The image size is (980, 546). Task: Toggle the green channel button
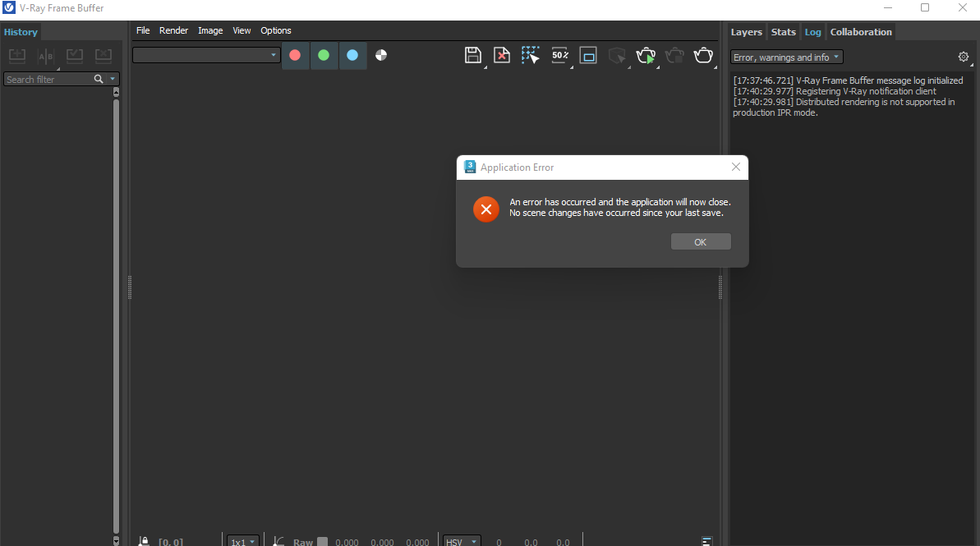coord(324,55)
